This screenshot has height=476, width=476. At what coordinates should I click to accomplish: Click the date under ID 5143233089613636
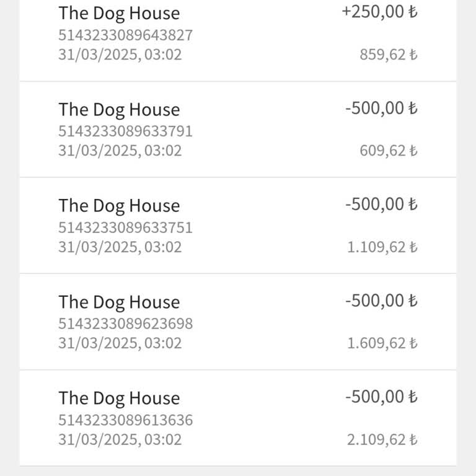[120, 440]
